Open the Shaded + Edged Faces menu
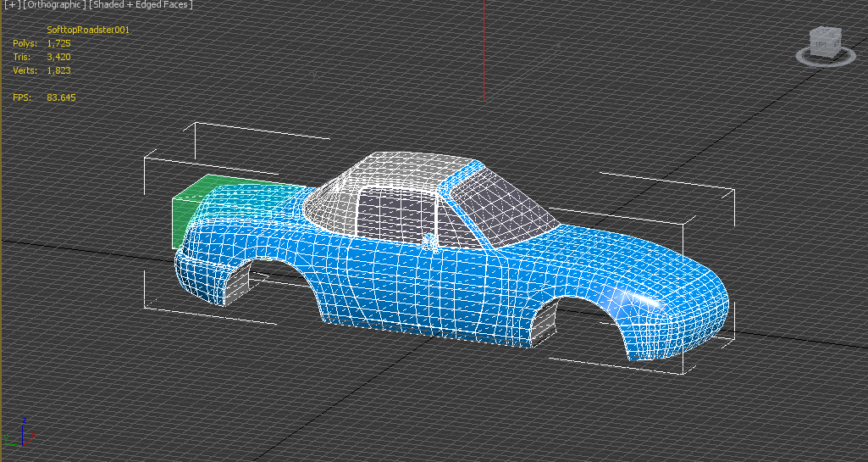Image resolution: width=868 pixels, height=462 pixels. click(x=139, y=5)
